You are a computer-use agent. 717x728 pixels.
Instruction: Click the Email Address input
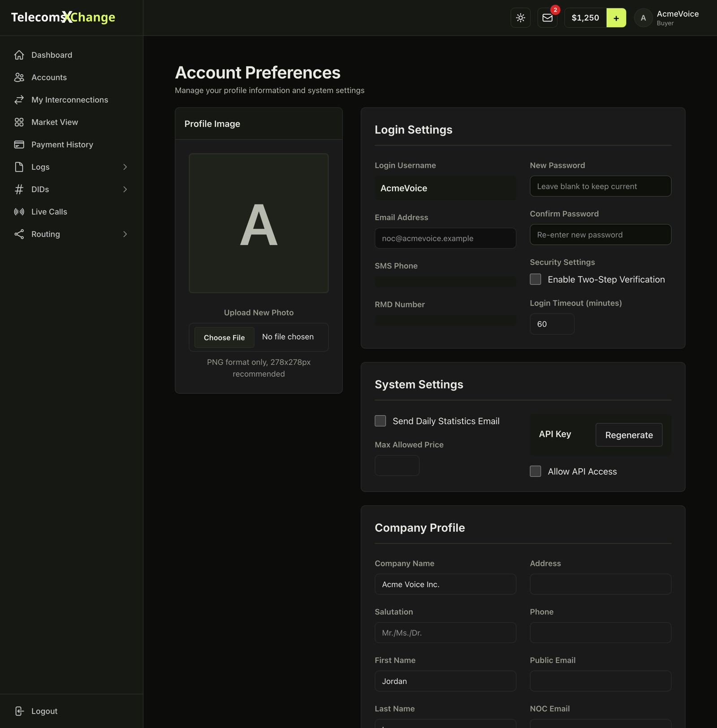[x=445, y=238]
